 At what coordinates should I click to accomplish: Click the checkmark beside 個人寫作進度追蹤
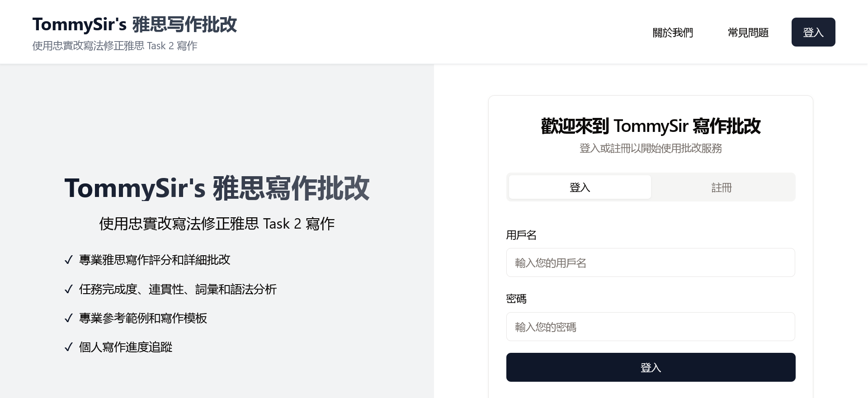[69, 347]
